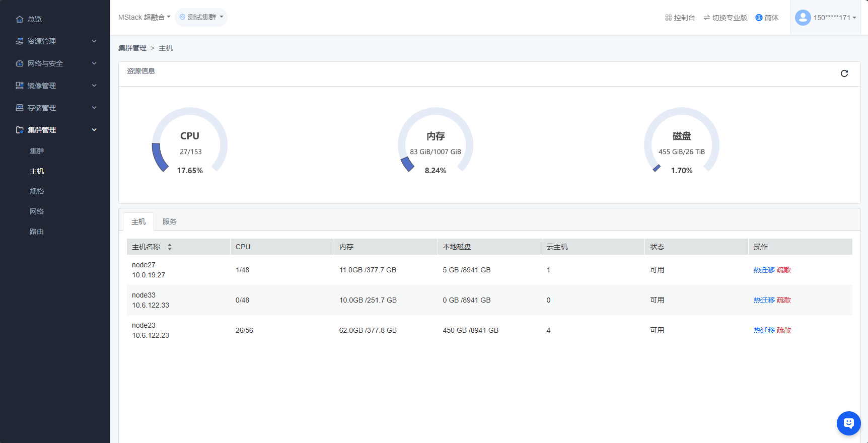Image resolution: width=868 pixels, height=443 pixels.
Task: Open the 路由 sidebar submenu item
Action: [x=37, y=232]
